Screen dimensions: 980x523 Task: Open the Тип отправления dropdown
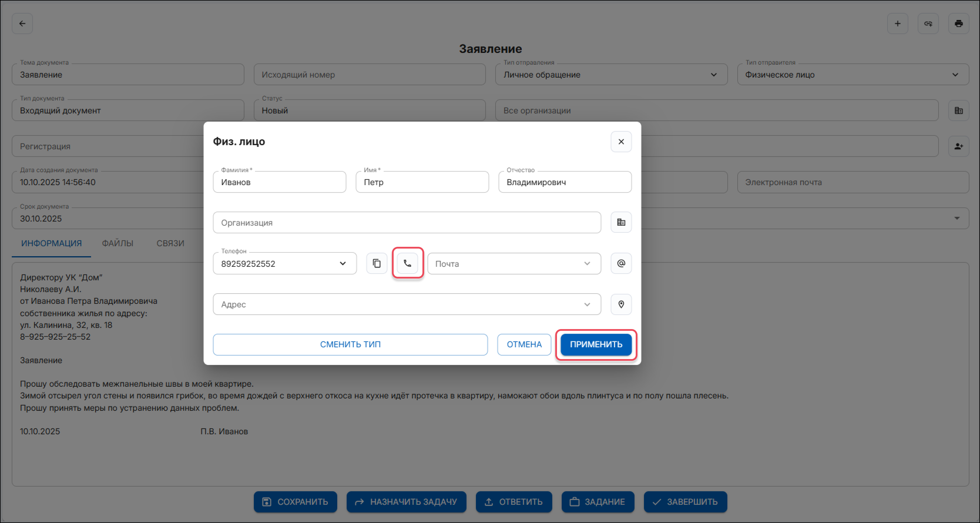713,75
